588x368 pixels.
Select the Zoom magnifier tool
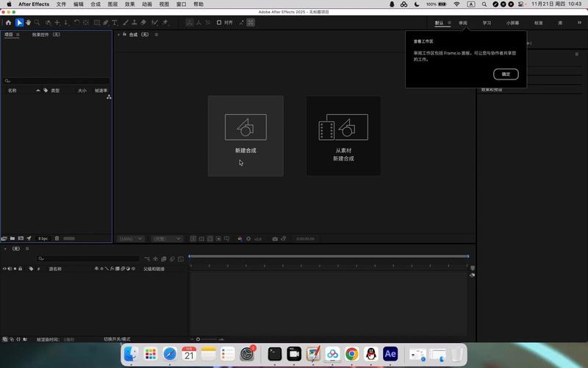click(x=37, y=23)
